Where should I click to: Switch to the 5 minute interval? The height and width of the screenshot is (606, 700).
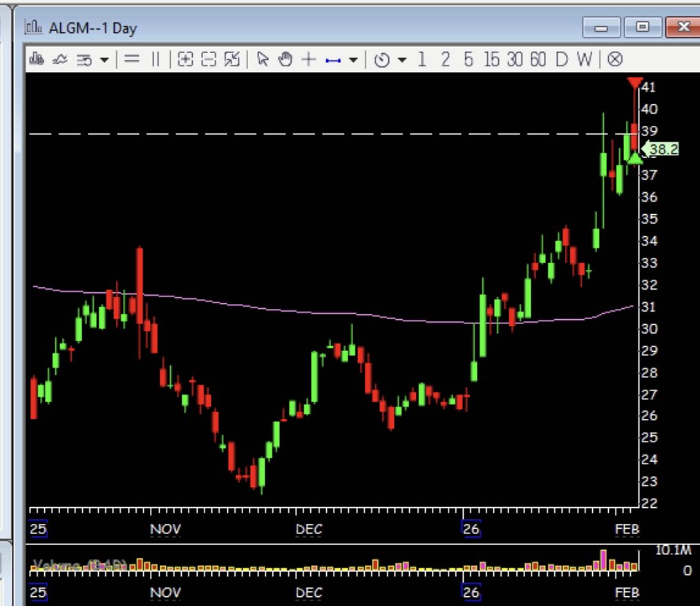468,59
